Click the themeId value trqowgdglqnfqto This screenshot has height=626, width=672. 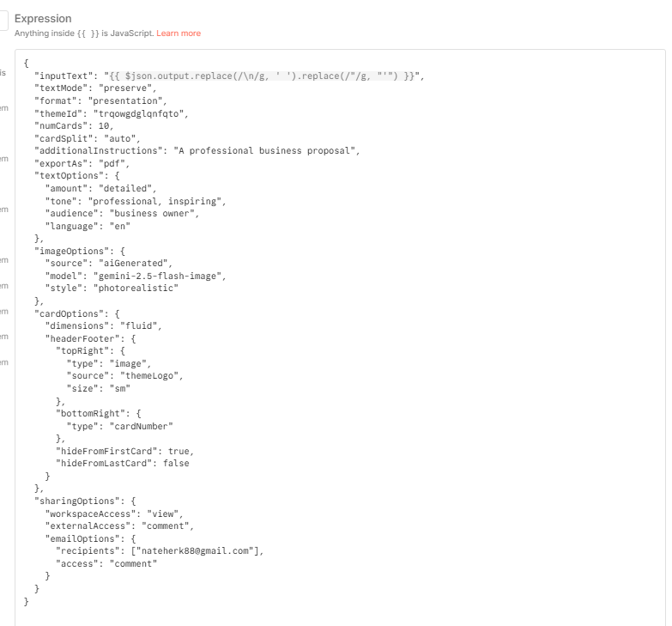[x=138, y=114]
